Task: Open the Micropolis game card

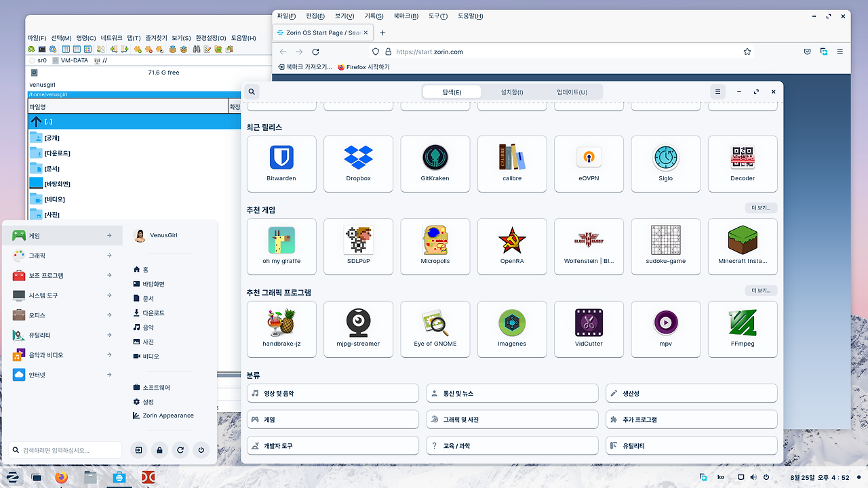Action: tap(435, 246)
